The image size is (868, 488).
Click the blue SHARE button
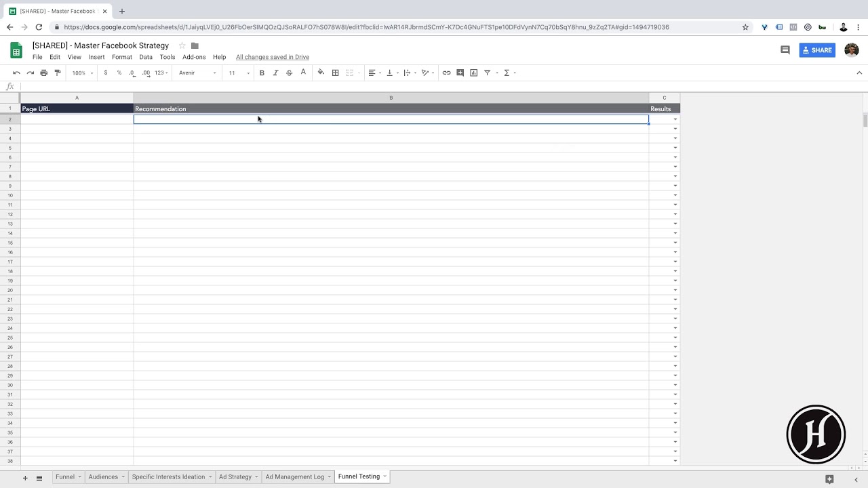817,50
